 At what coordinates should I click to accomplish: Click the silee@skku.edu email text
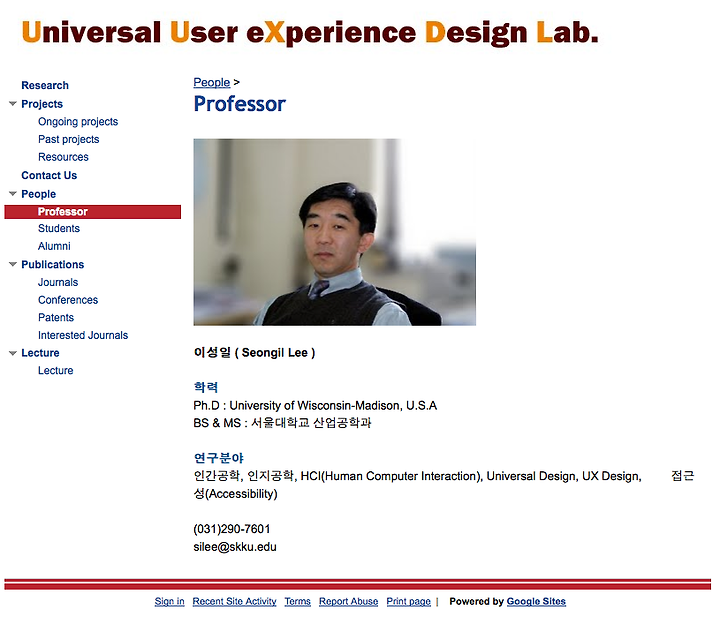click(235, 547)
